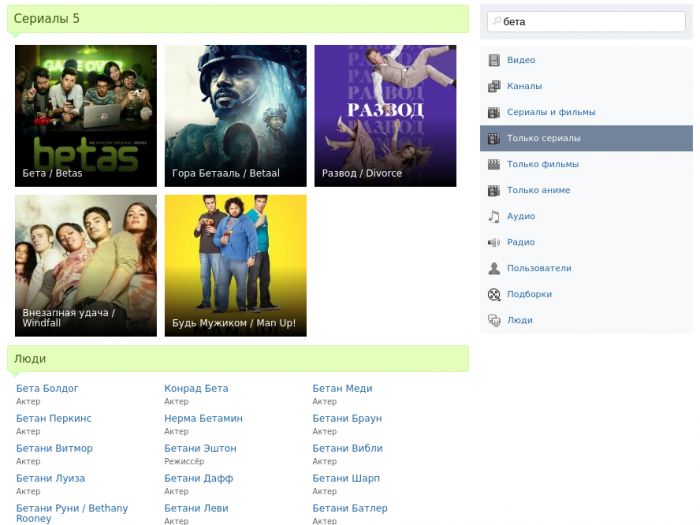Image resolution: width=700 pixels, height=525 pixels.
Task: Open actor Бетани Шарп page
Action: [346, 479]
